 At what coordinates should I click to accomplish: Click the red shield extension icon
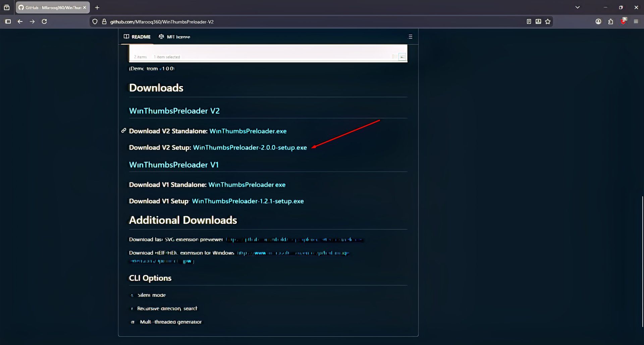click(623, 21)
